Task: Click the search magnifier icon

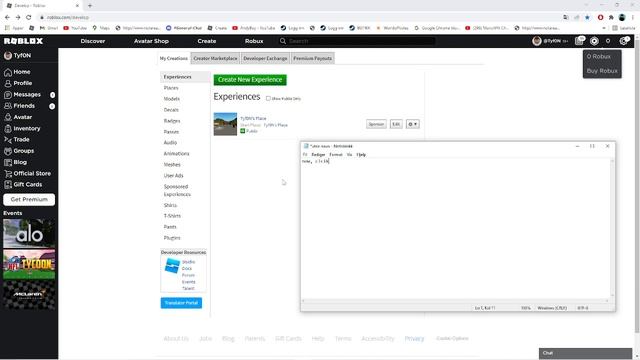Action: pyautogui.click(x=283, y=41)
